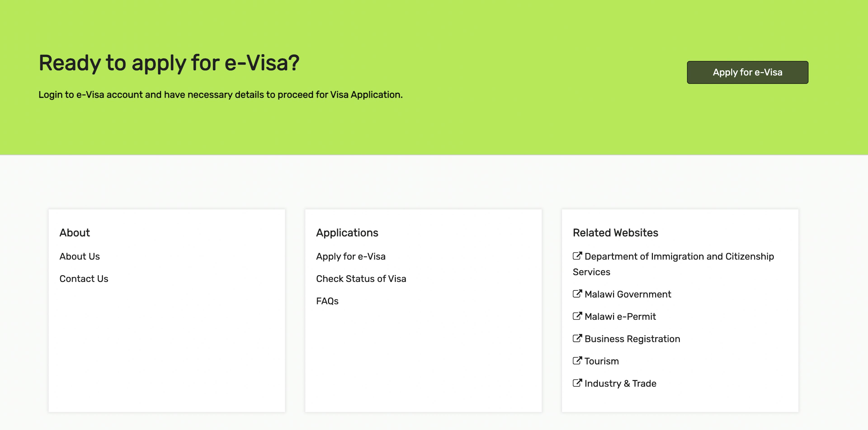Open the Industry & Trade link
Screen dimensions: 868x430
(620, 383)
